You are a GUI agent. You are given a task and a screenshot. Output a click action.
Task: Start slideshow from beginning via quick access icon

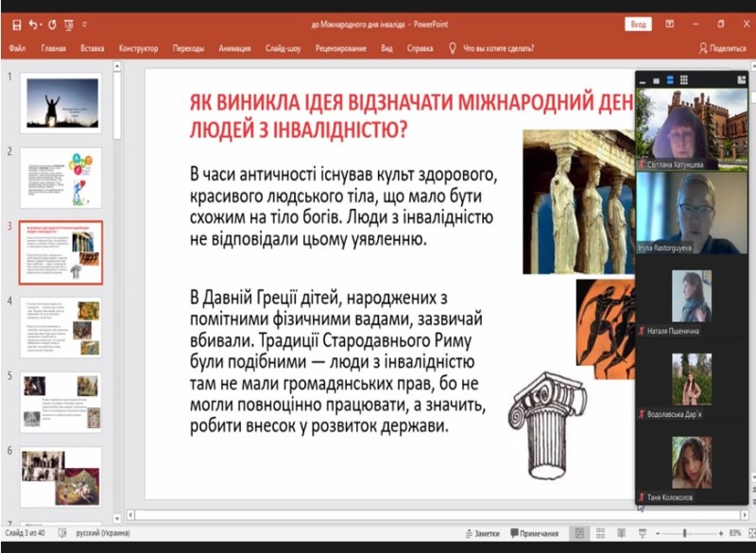(x=69, y=26)
